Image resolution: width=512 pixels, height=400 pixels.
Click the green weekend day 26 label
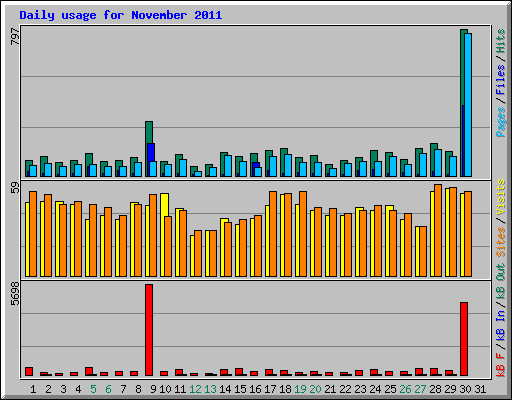coord(405,389)
